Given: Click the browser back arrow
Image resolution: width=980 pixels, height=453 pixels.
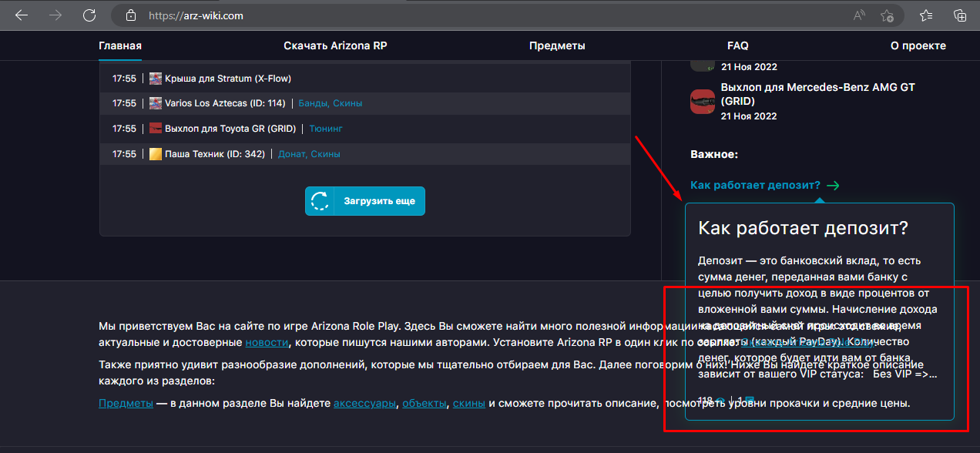Looking at the screenshot, I should coord(21,15).
